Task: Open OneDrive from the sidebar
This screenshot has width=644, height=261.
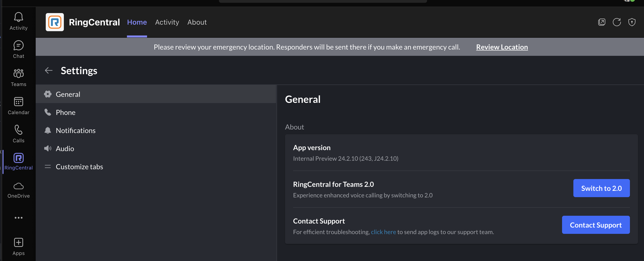Action: (18, 190)
